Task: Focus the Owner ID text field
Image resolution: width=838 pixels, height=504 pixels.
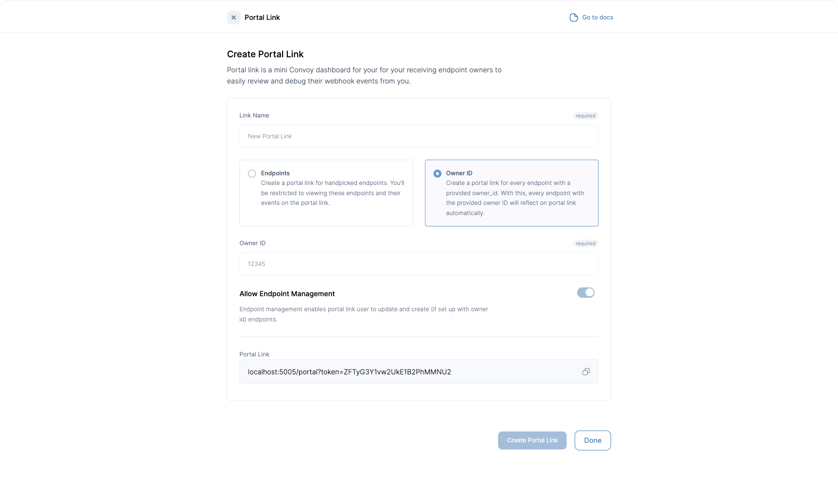Action: point(419,264)
